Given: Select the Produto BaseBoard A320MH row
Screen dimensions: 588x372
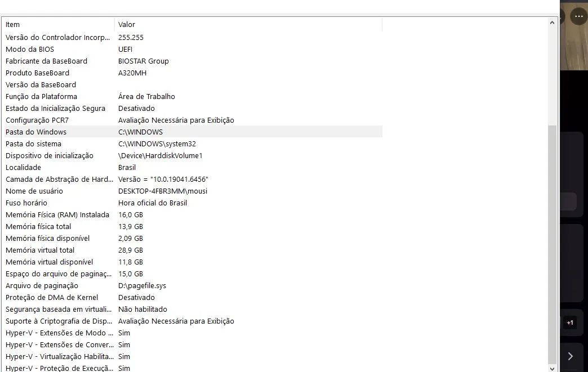Looking at the screenshot, I should click(x=193, y=73).
